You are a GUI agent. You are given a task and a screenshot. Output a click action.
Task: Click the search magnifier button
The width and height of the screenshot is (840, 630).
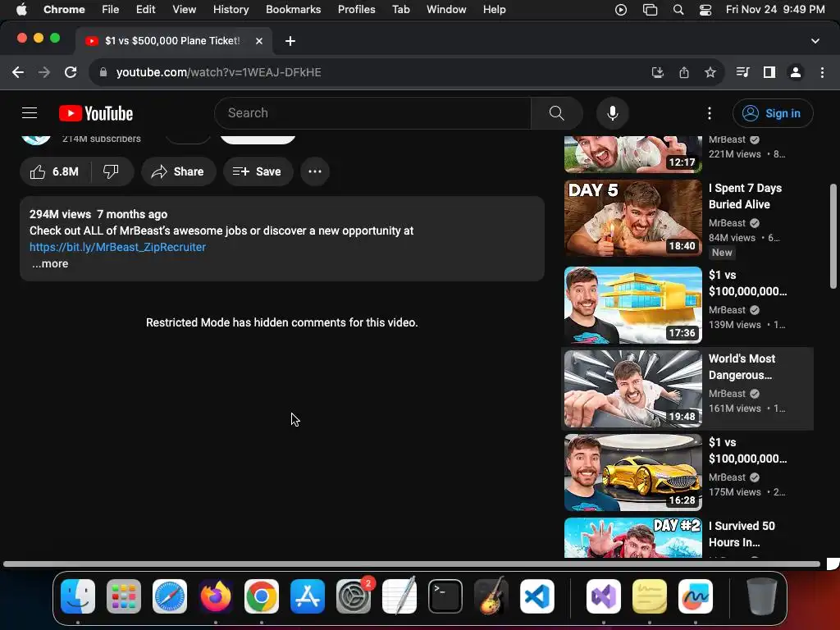[x=557, y=113]
